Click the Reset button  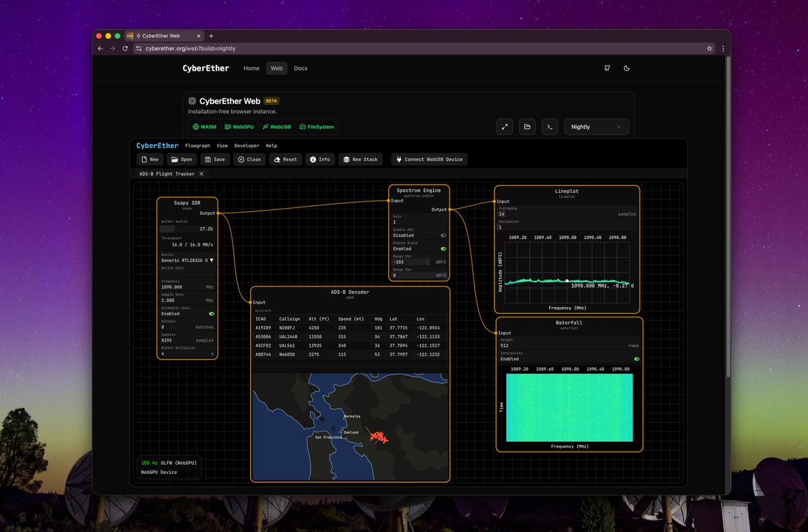(285, 160)
